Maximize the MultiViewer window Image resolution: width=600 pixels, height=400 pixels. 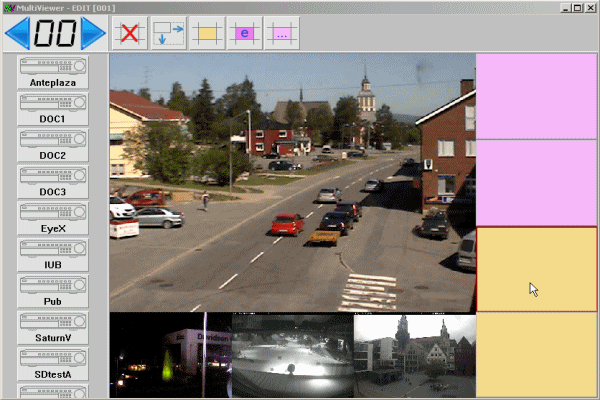(577, 8)
